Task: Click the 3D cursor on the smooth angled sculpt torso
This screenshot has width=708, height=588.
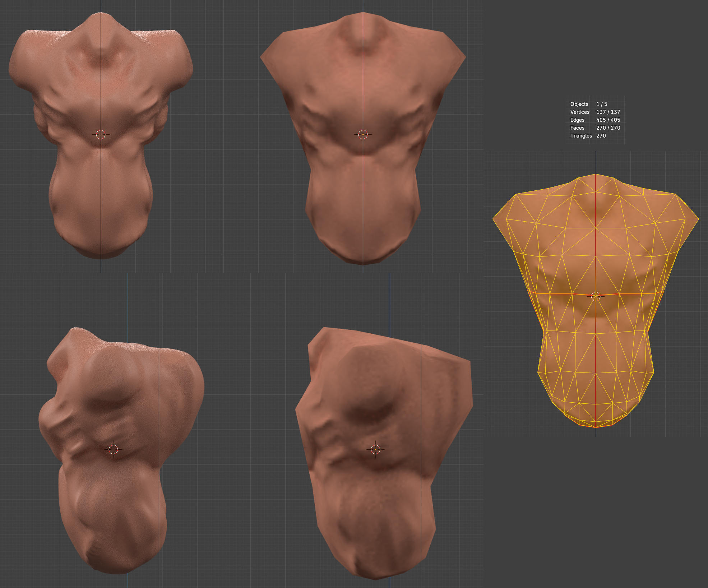Action: [113, 449]
